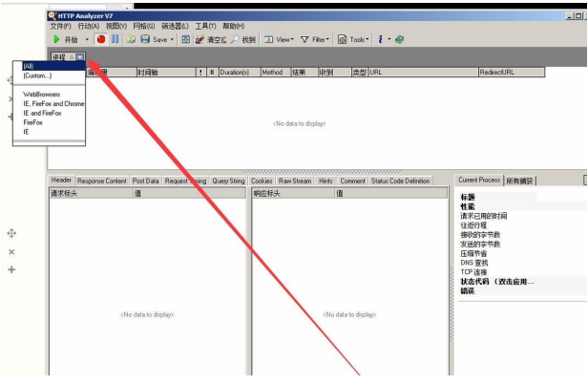
Task: Switch to the Current Process tab
Action: tap(479, 181)
